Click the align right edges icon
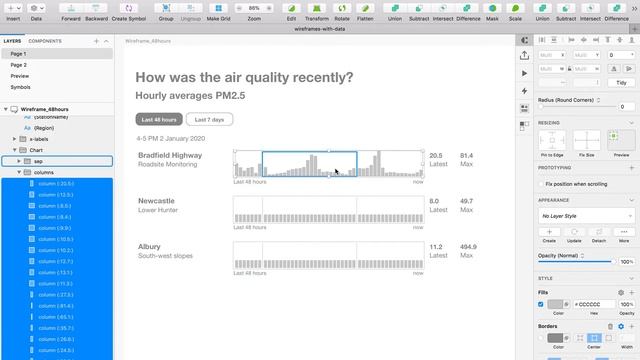 (x=596, y=40)
